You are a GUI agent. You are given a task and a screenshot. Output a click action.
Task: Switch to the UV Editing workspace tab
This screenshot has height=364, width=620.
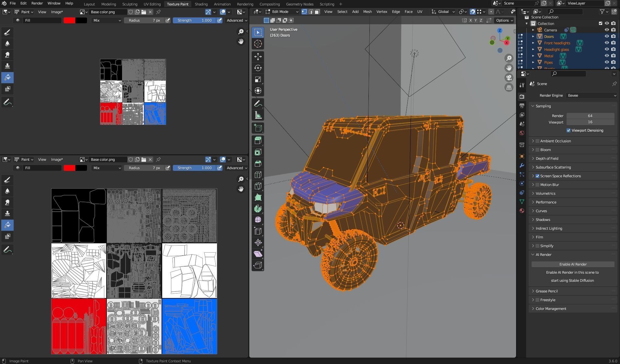tap(152, 4)
